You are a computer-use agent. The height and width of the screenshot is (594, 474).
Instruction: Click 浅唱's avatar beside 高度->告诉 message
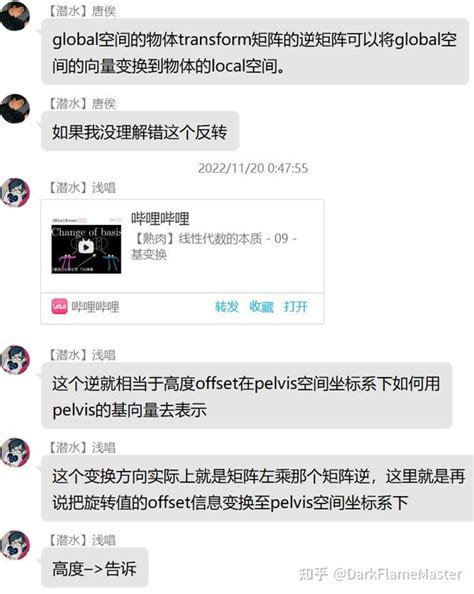[14, 545]
